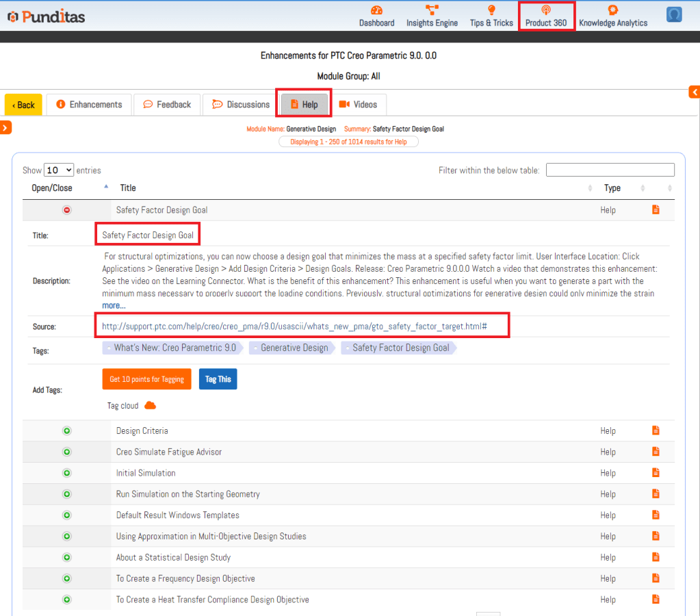This screenshot has width=700, height=616.
Task: Click document icon in Initial Simulation row
Action: [x=656, y=473]
